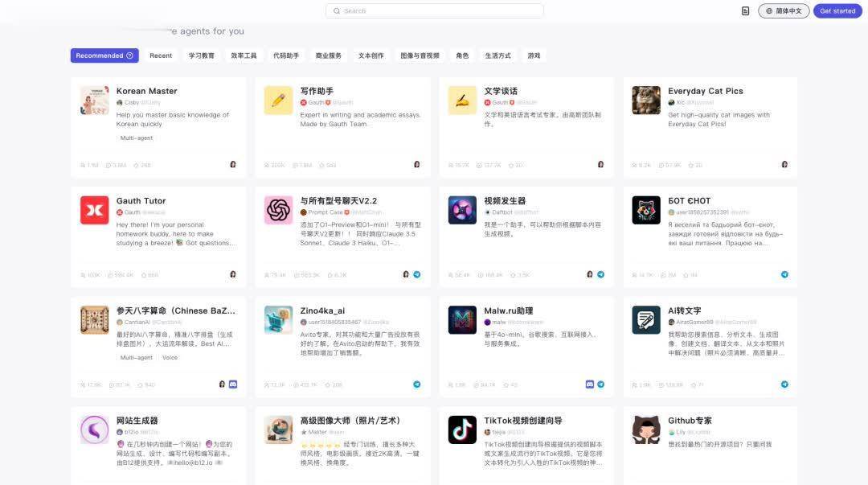Open the Ai转文字 agent icon
The image size is (868, 485).
pyautogui.click(x=646, y=319)
